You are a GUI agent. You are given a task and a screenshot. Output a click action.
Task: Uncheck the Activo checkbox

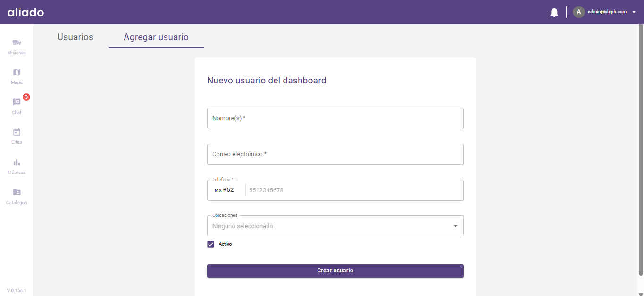pos(211,244)
